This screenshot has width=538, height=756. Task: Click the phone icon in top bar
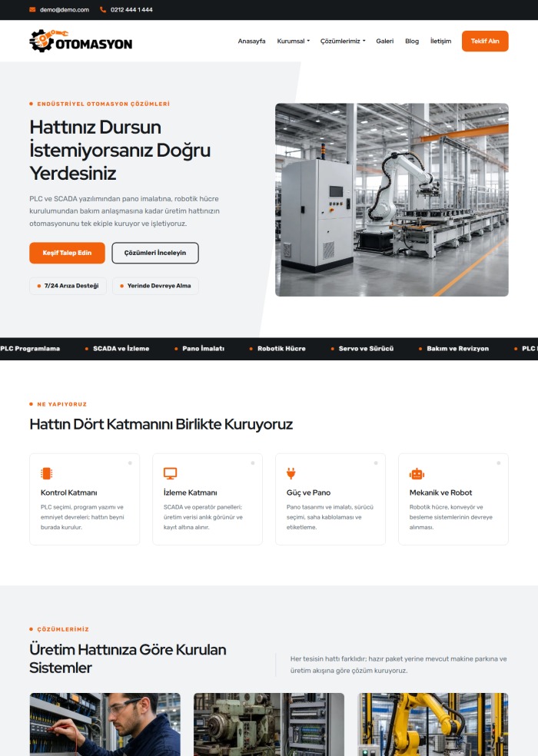click(103, 10)
